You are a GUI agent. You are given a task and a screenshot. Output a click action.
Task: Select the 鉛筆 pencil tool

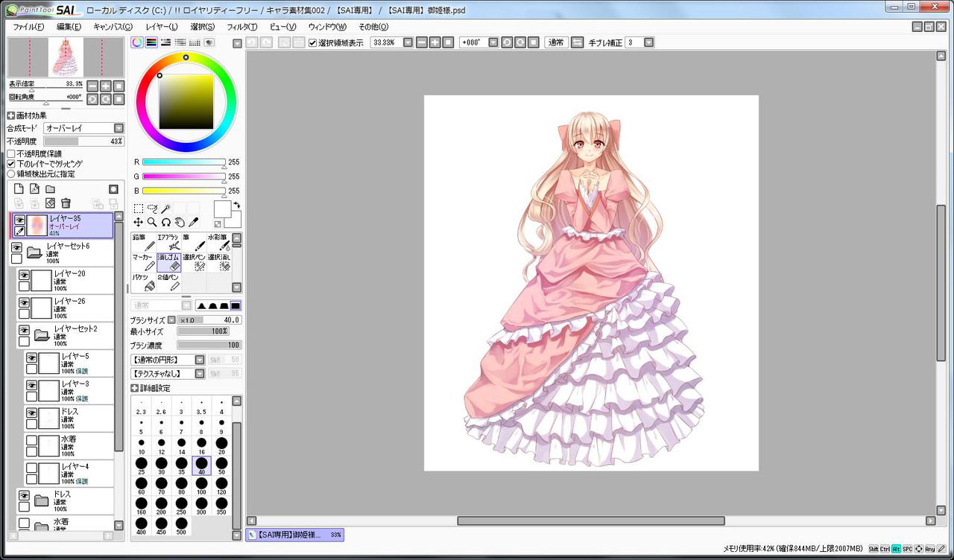point(144,242)
